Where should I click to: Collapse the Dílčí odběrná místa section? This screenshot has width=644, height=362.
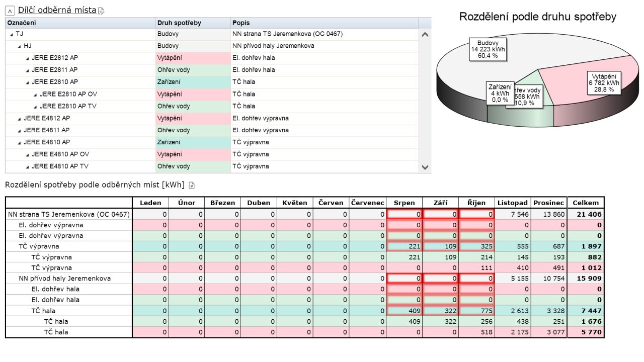pyautogui.click(x=10, y=11)
